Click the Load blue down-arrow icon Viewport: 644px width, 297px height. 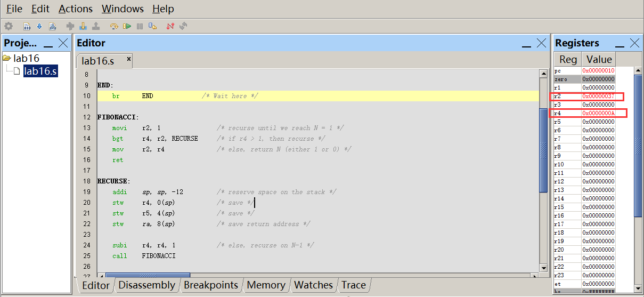point(39,26)
